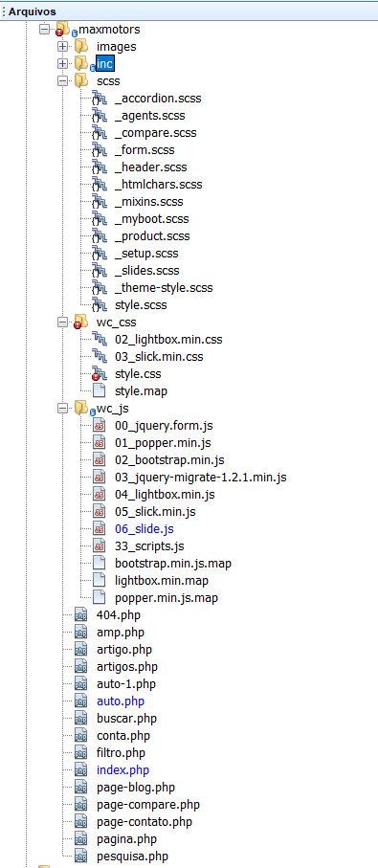This screenshot has width=378, height=868.
Task: Select 04_lightbox.min.js file
Action: (x=165, y=494)
